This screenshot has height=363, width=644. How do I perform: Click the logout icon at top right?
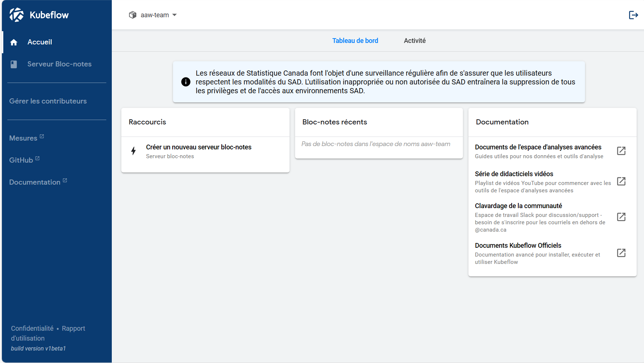pyautogui.click(x=633, y=15)
